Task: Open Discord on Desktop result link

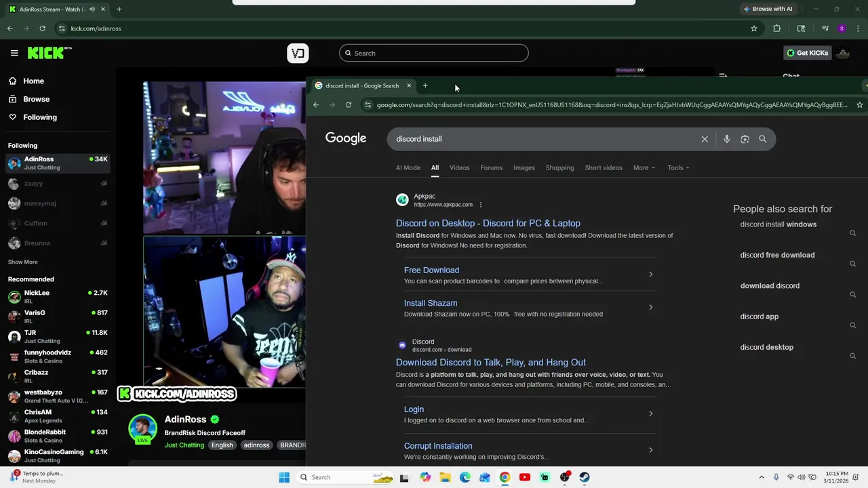Action: coord(488,223)
